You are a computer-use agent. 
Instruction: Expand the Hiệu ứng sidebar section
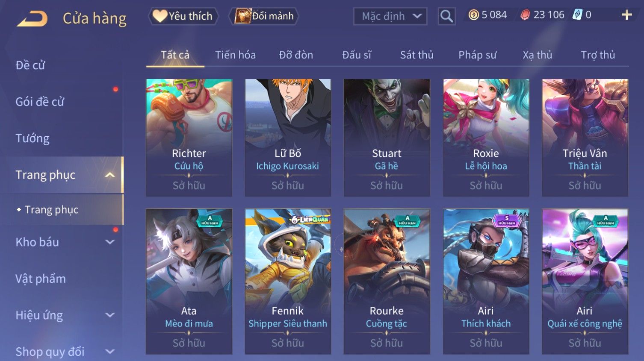pos(110,315)
